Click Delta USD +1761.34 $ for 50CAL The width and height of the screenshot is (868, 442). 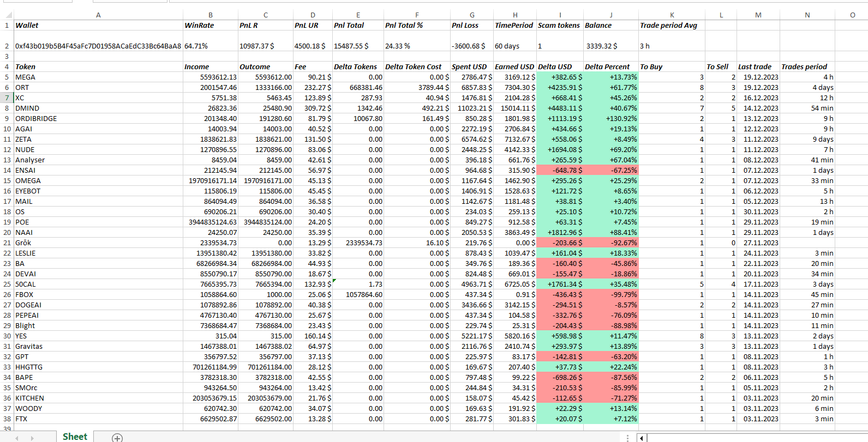[x=560, y=284]
